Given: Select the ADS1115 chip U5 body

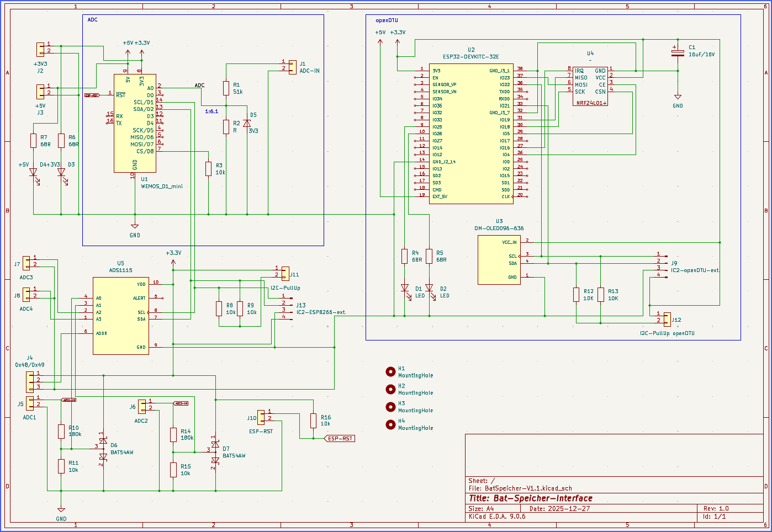Looking at the screenshot, I should click(120, 316).
